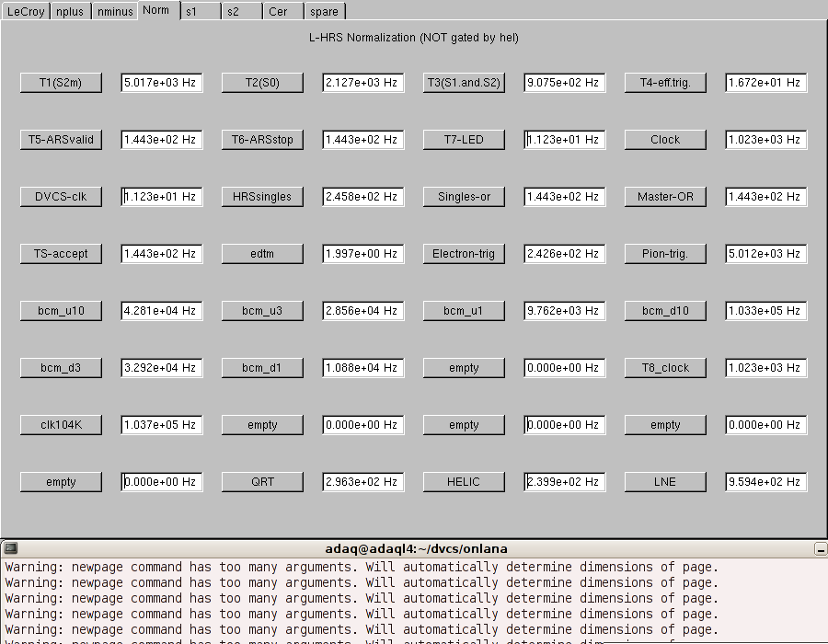Click the T1(S2m) rate field 5.017e+03 Hz
Screen dimensions: 828x644
pos(162,83)
